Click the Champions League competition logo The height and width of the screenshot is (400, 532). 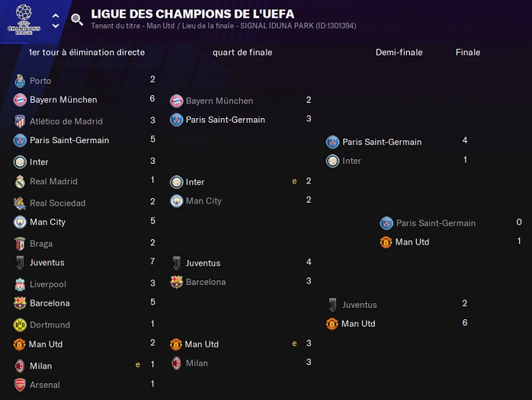point(24,19)
